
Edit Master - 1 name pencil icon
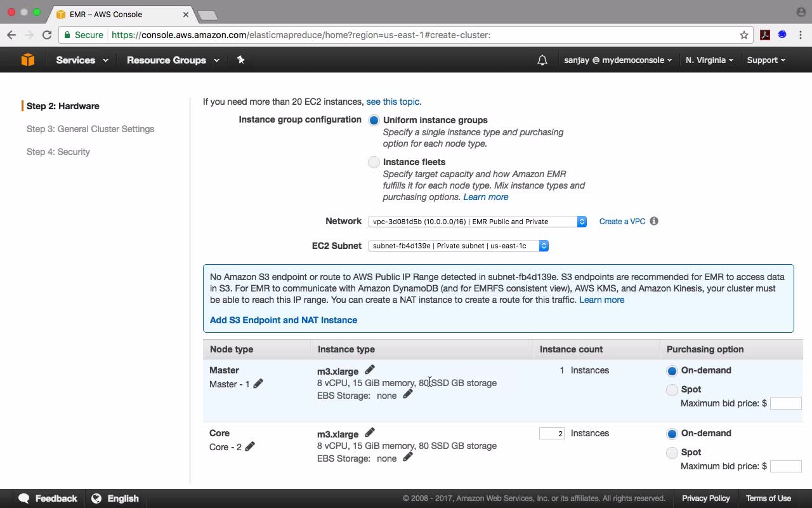(x=258, y=383)
